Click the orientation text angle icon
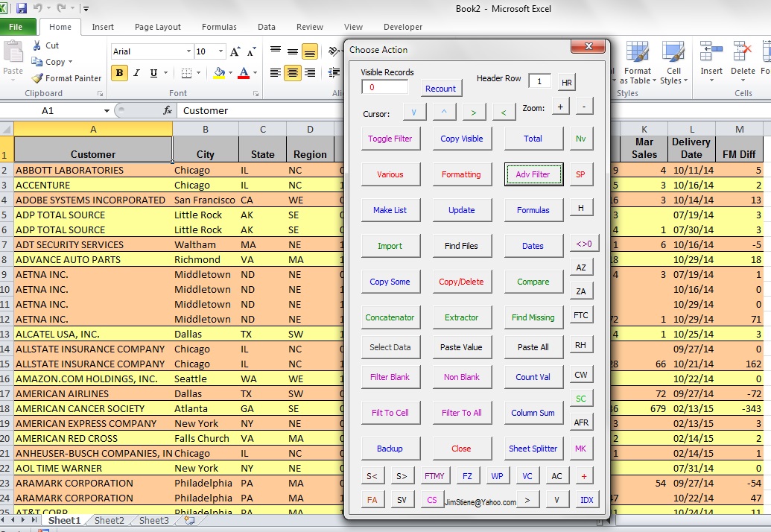The height and width of the screenshot is (532, 771). 334,51
